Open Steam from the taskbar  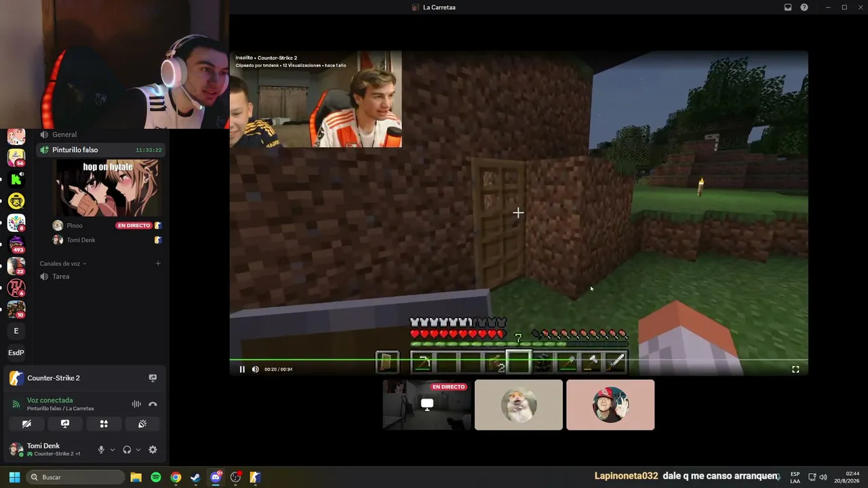[x=195, y=477]
